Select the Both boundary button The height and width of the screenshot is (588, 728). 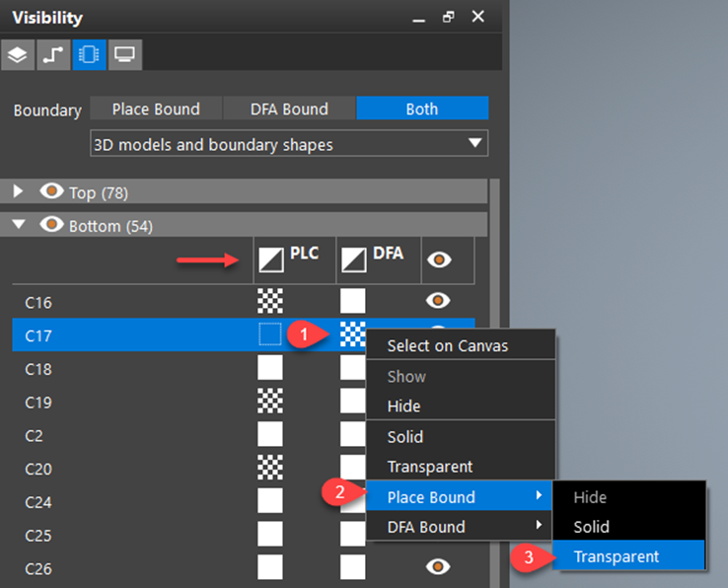click(422, 109)
